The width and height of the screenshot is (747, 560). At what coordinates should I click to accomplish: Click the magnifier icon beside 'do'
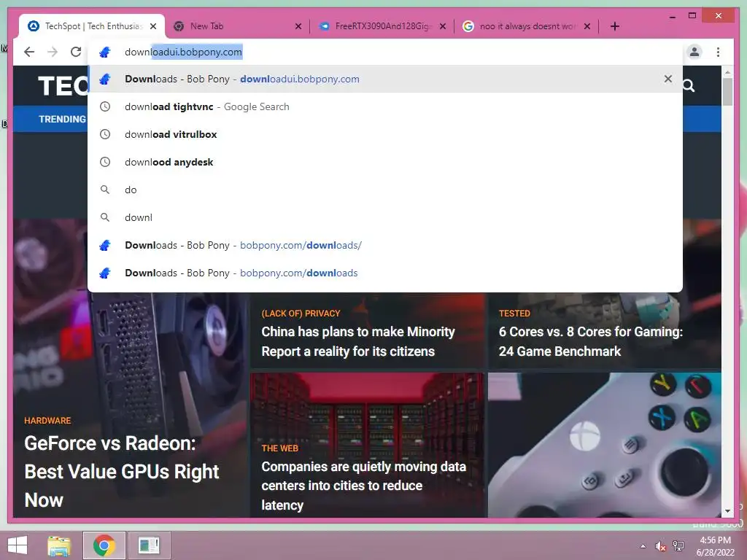click(x=105, y=190)
